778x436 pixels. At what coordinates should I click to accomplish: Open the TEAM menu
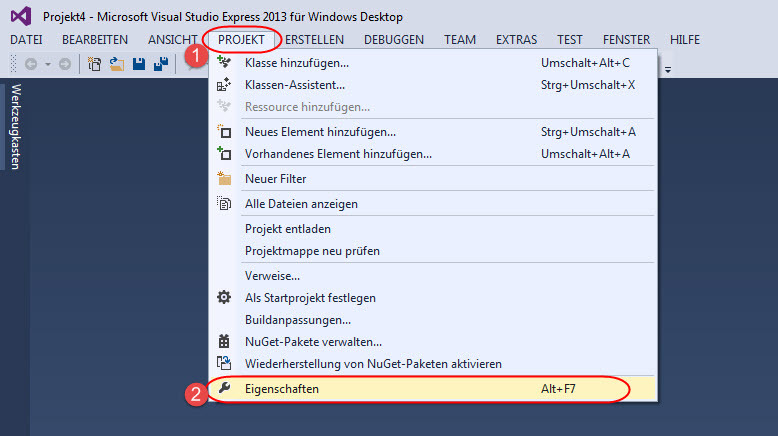460,40
